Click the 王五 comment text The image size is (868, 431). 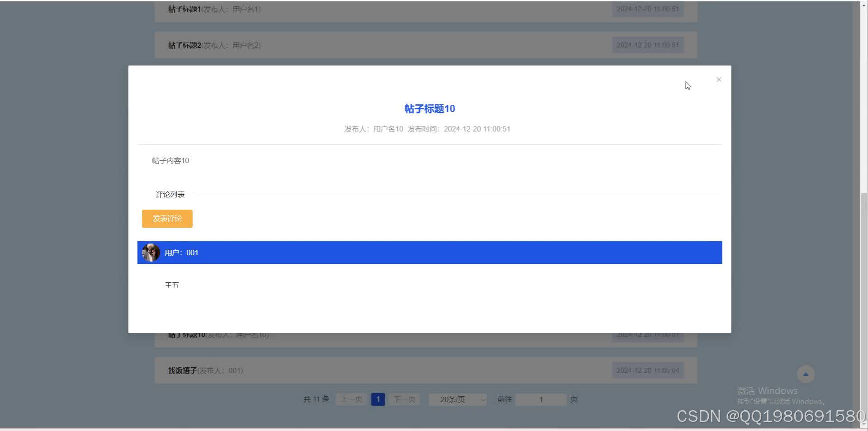(x=172, y=285)
